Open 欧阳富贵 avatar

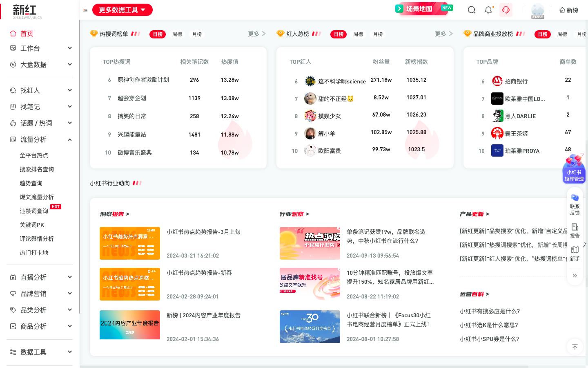pos(310,151)
